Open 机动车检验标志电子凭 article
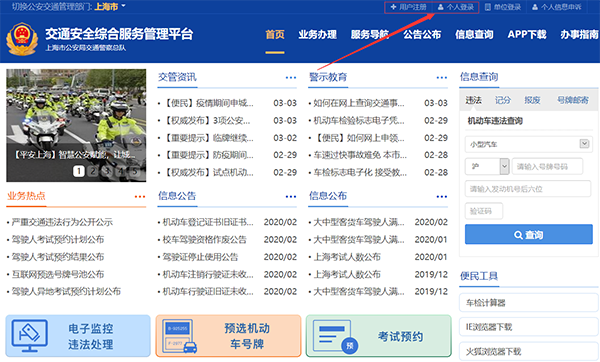600x362 pixels. point(359,121)
